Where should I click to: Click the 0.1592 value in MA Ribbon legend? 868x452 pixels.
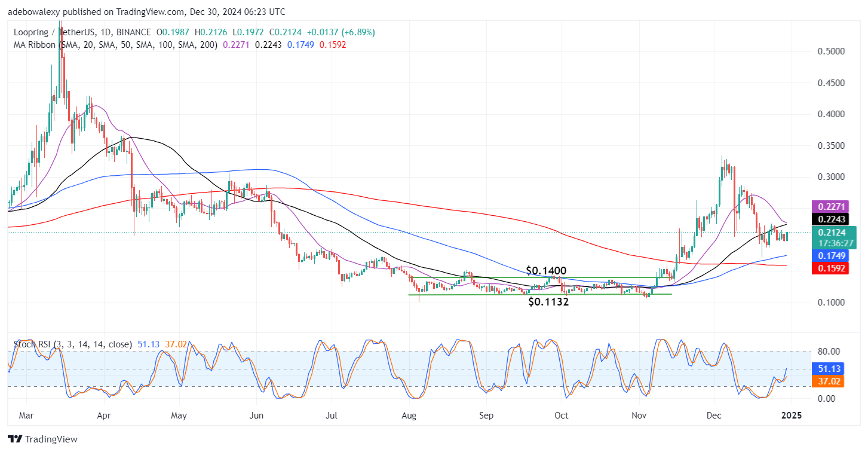click(x=333, y=44)
